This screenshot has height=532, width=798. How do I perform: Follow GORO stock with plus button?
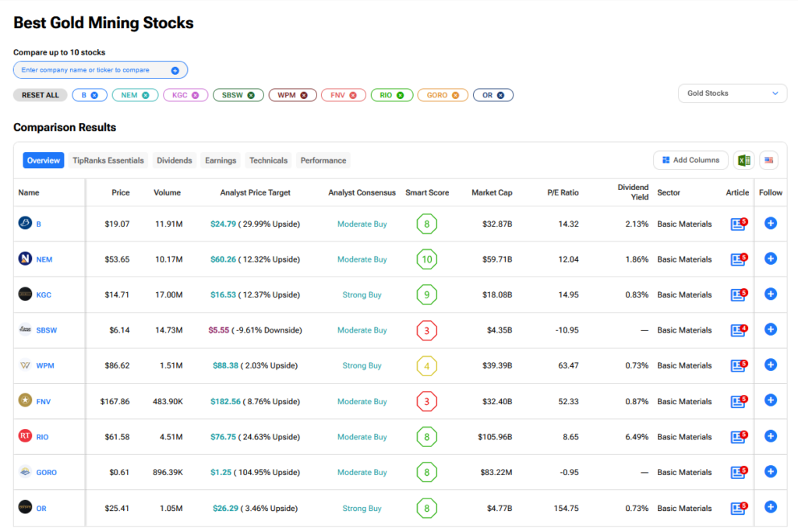point(771,471)
